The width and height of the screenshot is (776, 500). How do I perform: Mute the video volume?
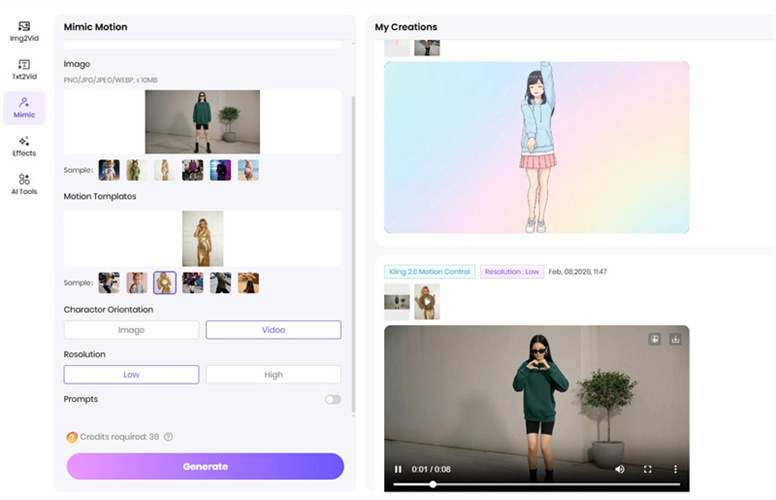620,469
